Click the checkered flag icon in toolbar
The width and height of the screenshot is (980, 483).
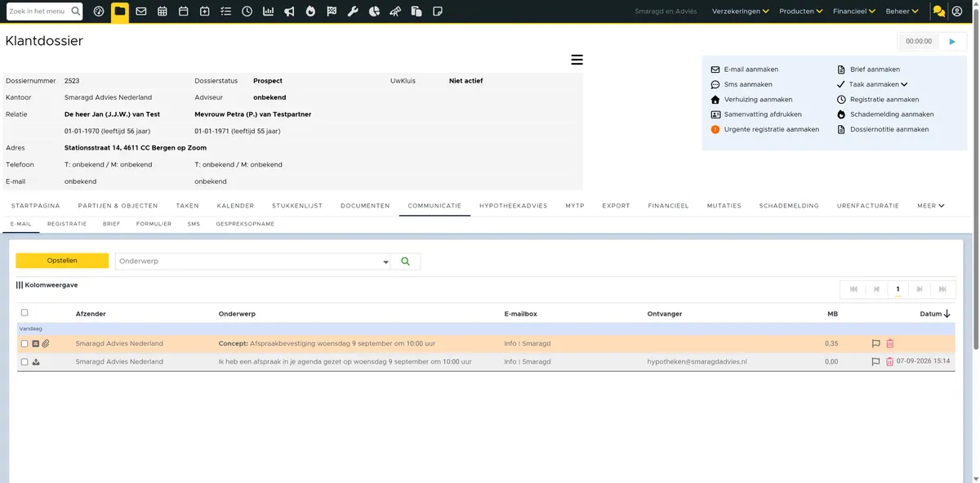point(332,11)
